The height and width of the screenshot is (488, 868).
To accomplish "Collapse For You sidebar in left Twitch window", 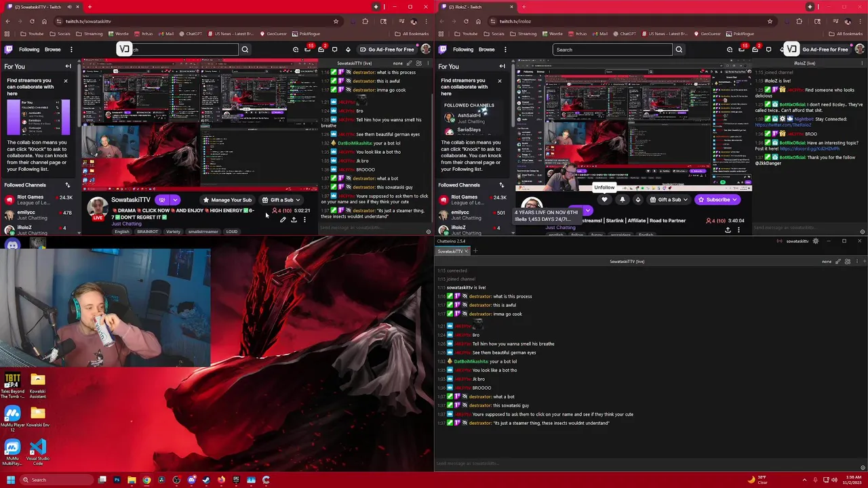I will [68, 66].
